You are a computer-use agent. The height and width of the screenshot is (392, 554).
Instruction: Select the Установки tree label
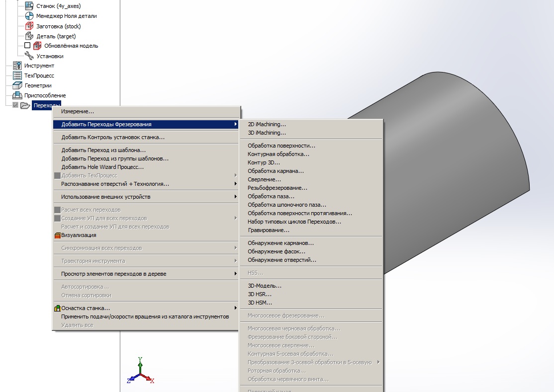click(x=50, y=56)
